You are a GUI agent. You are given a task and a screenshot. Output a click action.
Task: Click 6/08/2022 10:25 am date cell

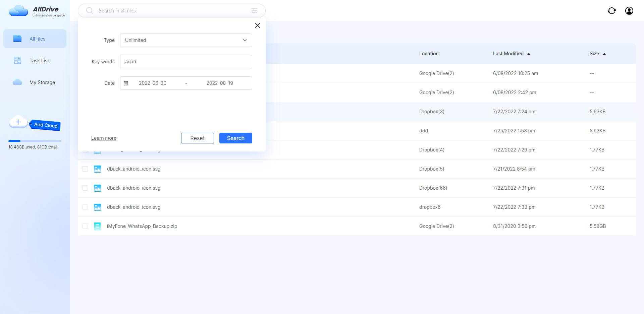(515, 73)
